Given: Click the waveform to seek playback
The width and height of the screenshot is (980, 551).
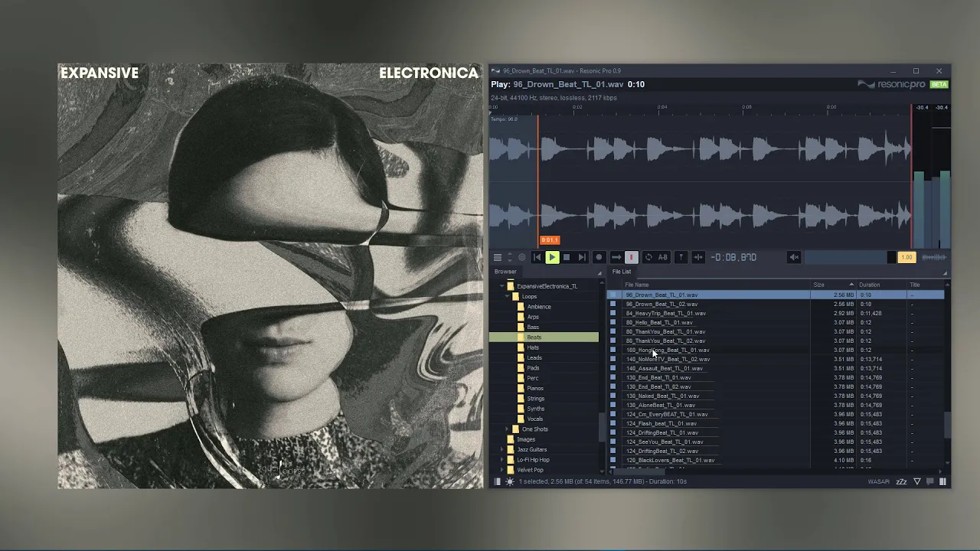Looking at the screenshot, I should coord(701,181).
